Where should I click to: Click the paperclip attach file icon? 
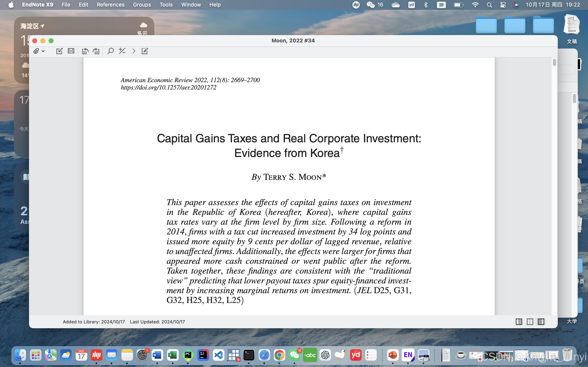tap(36, 51)
